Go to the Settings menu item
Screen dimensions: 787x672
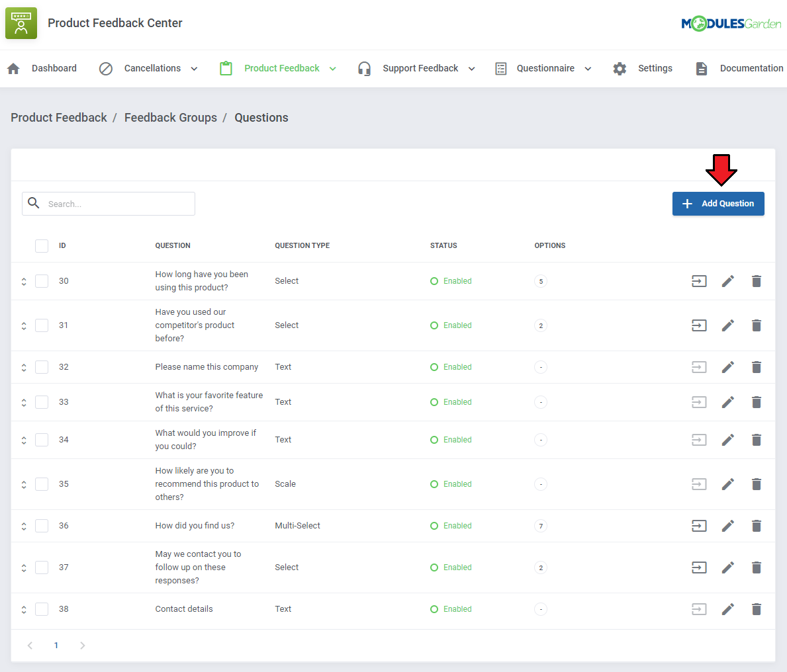coord(655,68)
